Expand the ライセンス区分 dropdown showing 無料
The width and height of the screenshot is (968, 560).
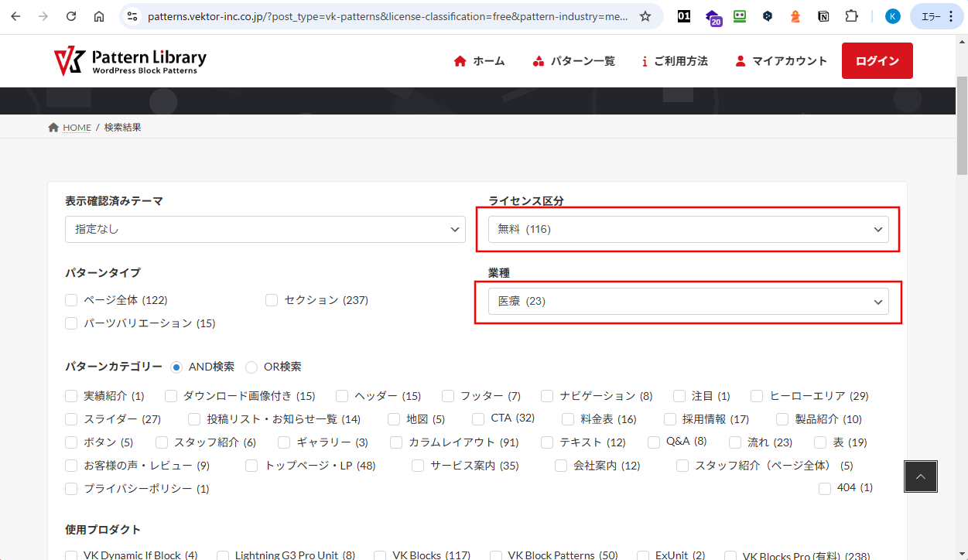(688, 229)
